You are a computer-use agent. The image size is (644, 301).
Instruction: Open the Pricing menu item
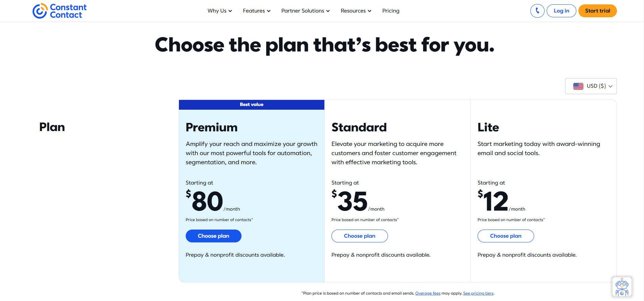pos(391,10)
